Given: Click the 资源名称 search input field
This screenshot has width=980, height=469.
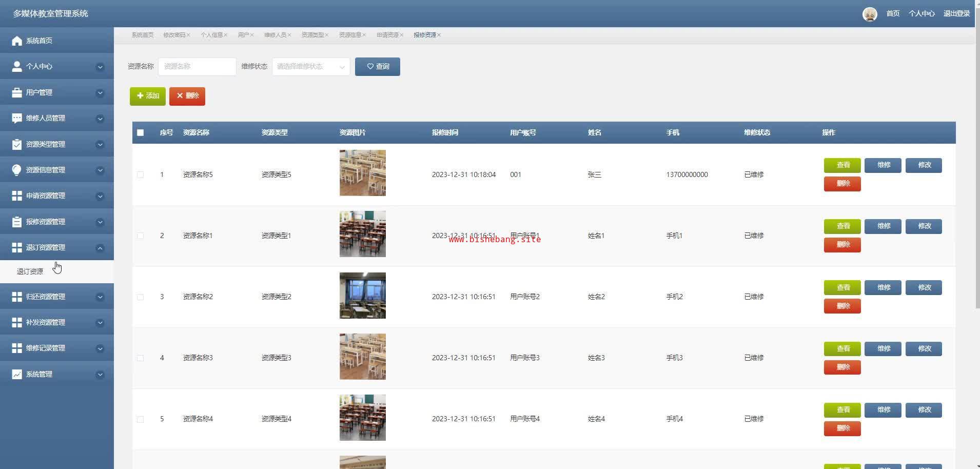Looking at the screenshot, I should [197, 67].
